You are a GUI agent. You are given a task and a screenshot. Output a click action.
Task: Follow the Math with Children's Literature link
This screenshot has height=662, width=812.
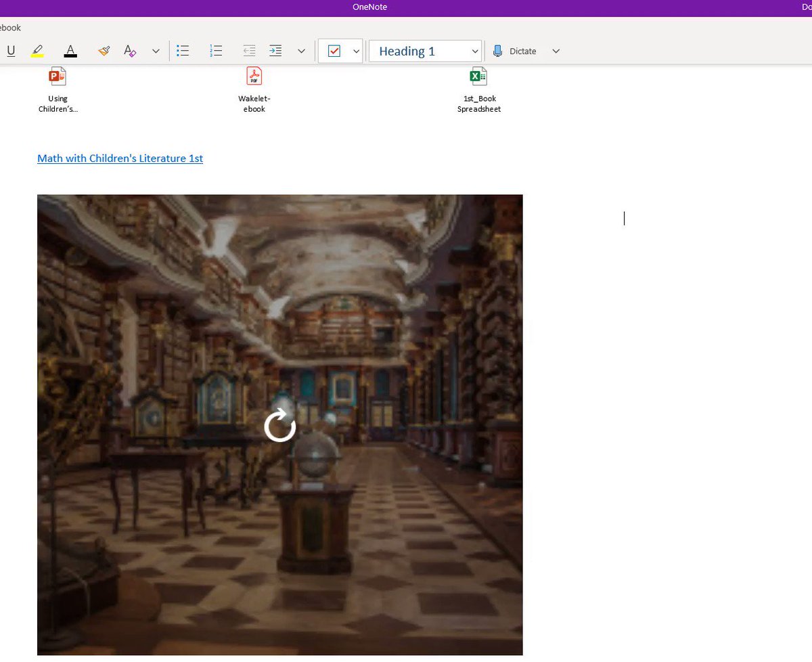click(x=120, y=158)
